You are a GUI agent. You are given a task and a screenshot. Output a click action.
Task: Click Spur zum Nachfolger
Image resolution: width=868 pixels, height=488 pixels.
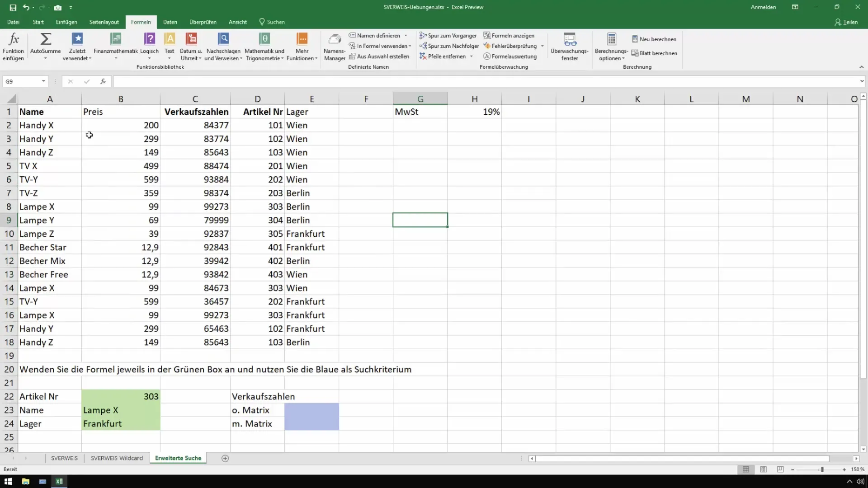[449, 46]
